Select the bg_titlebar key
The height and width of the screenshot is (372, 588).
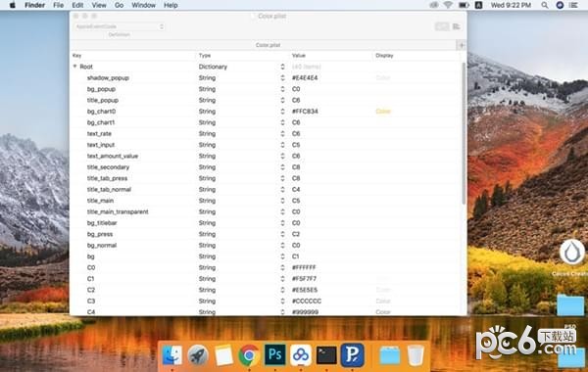click(102, 223)
